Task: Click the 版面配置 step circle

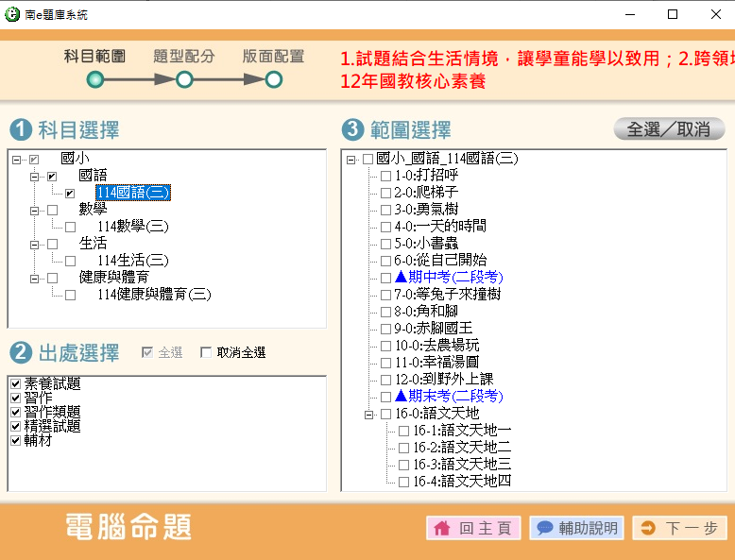Action: (x=273, y=79)
